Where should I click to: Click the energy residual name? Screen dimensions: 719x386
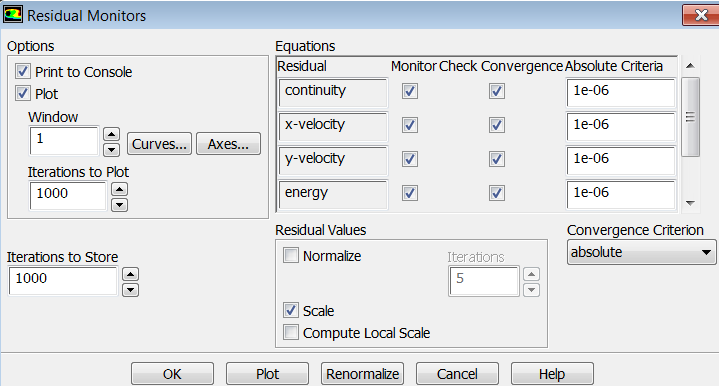(333, 195)
